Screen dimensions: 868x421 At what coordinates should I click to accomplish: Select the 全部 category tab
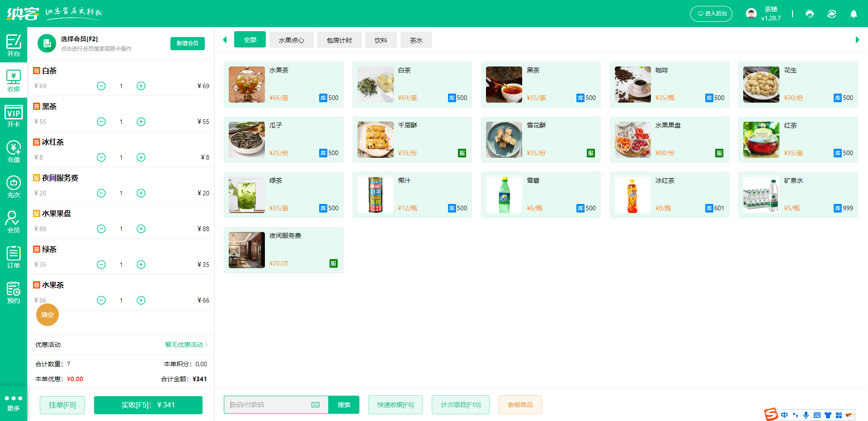(x=250, y=40)
